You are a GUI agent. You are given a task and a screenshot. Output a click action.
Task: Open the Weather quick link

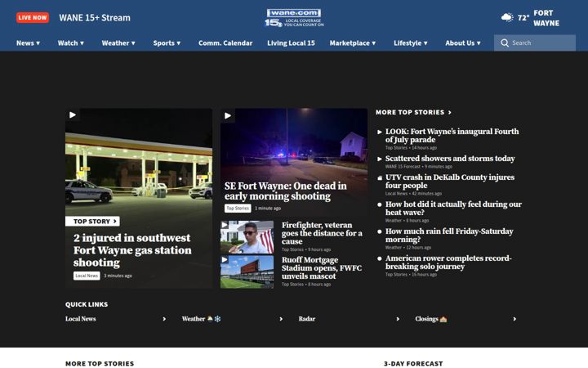(x=202, y=319)
